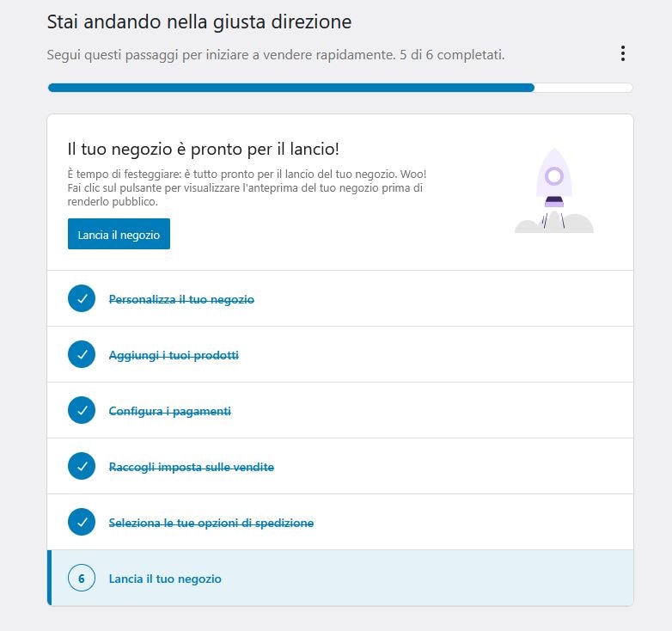Select 'Lancia il tuo negozio' step

point(339,578)
